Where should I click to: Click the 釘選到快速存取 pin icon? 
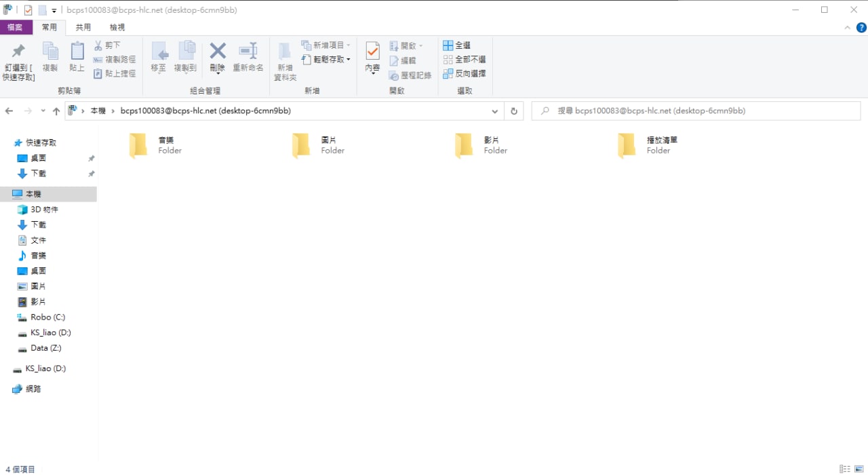[x=18, y=52]
